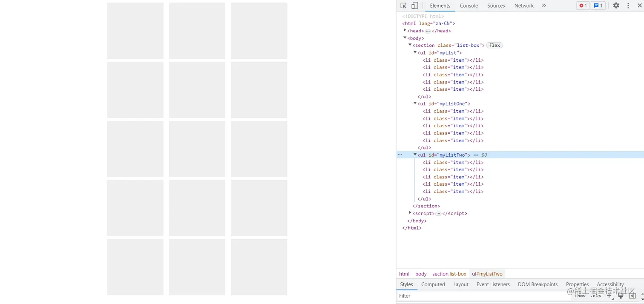This screenshot has height=304, width=644.
Task: Focus the styles Filter input field
Action: [483, 295]
